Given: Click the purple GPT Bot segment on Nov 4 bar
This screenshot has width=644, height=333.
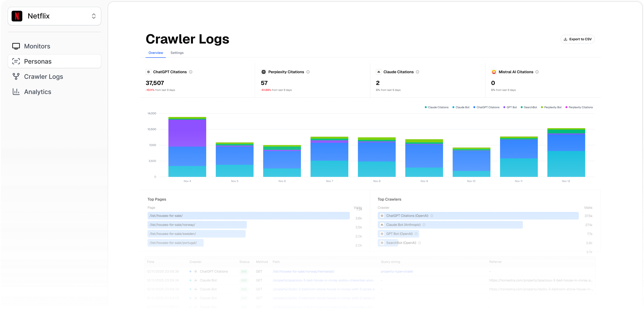Looking at the screenshot, I should click(x=187, y=133).
